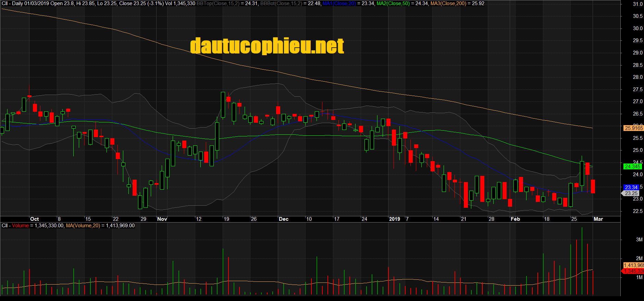Click the 'Oct' month label on the time axis
Image resolution: width=644 pixels, height=301 pixels.
tap(35, 219)
